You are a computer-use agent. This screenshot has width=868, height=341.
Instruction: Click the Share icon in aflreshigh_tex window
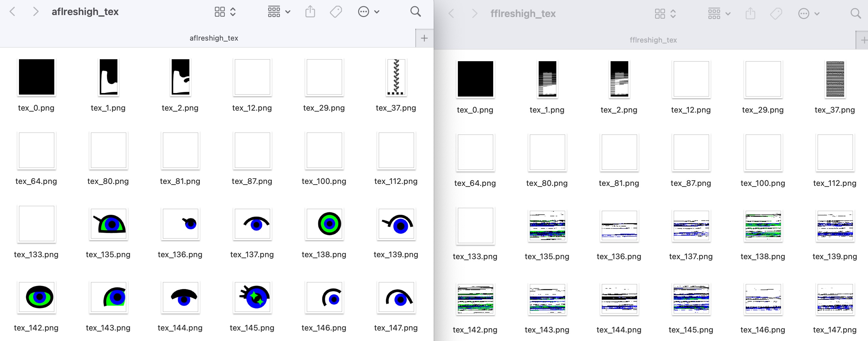pos(310,12)
